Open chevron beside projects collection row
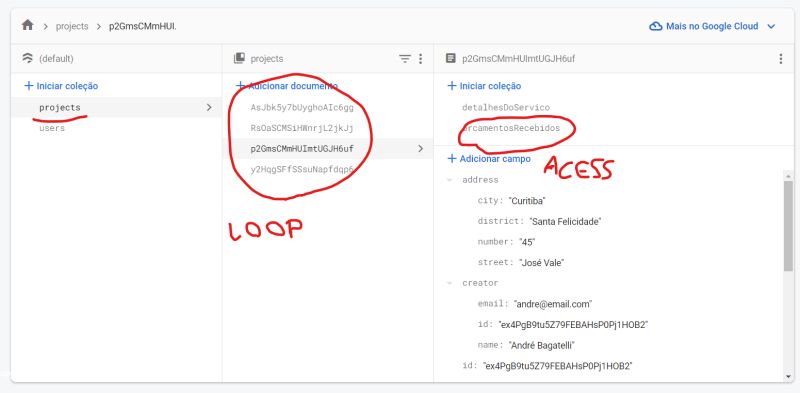This screenshot has height=393, width=800. coord(208,107)
